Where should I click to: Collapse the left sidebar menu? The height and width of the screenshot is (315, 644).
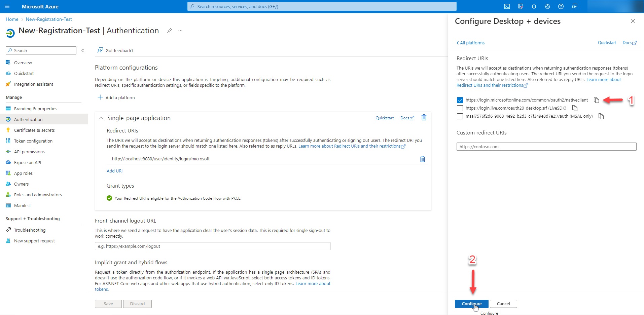coord(83,50)
